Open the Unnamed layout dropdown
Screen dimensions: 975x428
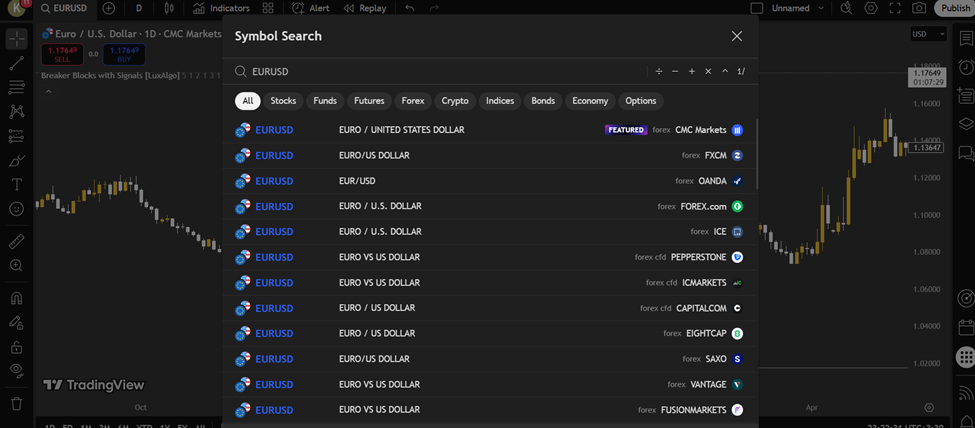pos(798,8)
